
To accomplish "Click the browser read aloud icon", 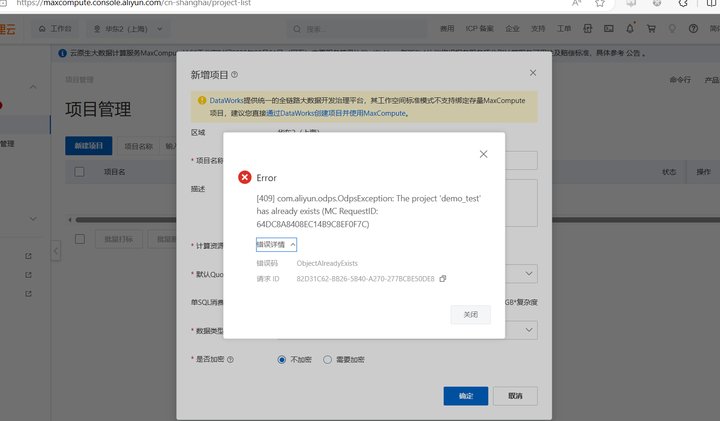I will coord(576,3).
